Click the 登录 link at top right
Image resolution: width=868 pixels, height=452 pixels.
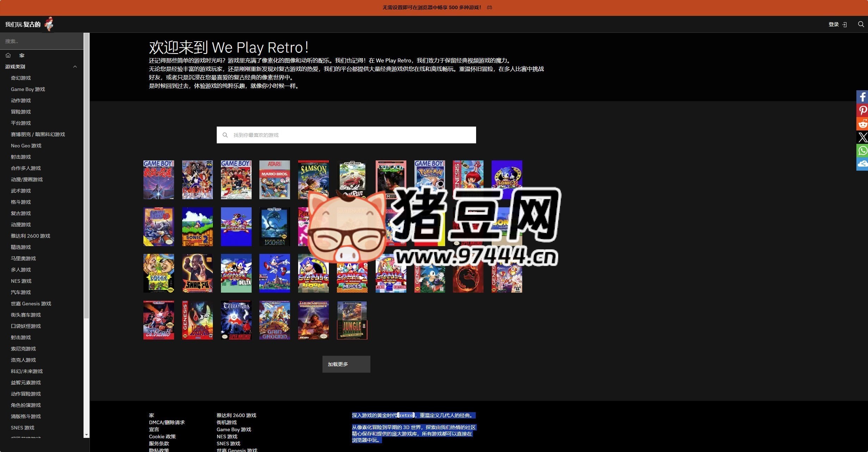834,24
